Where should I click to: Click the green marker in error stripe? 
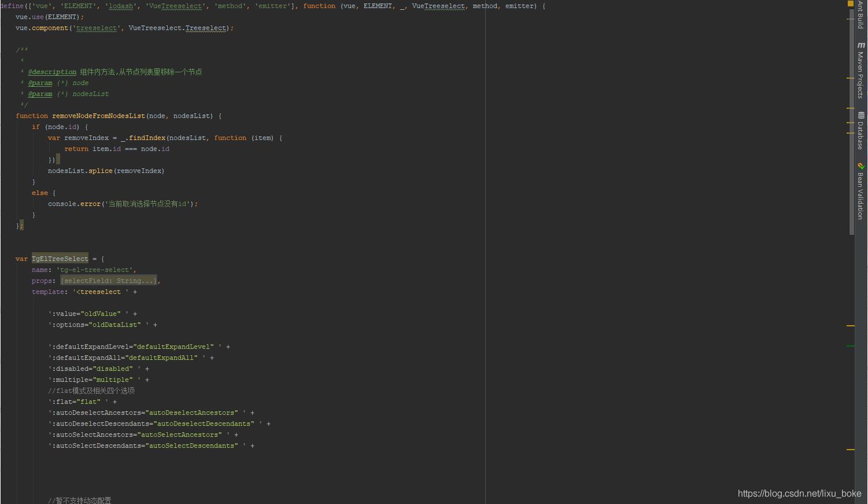[x=850, y=346]
